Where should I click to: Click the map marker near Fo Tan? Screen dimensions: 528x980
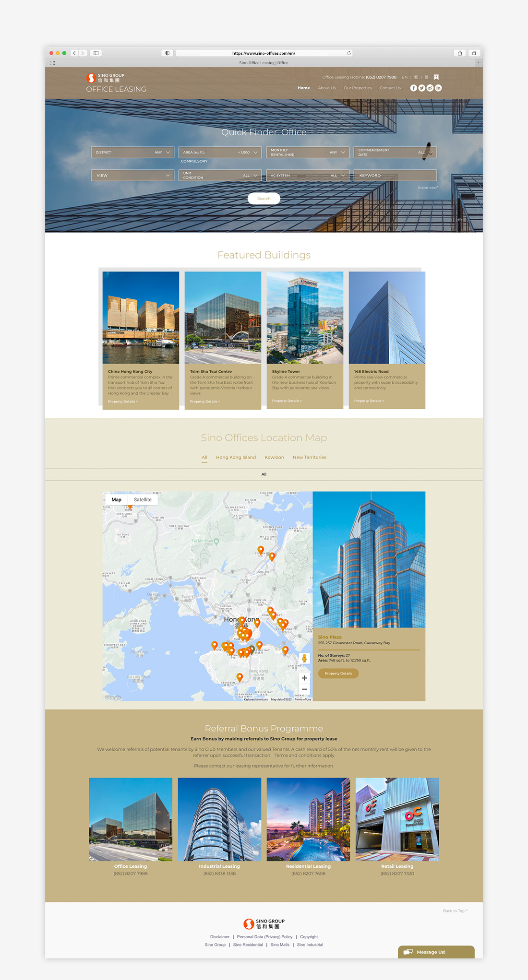click(x=261, y=550)
